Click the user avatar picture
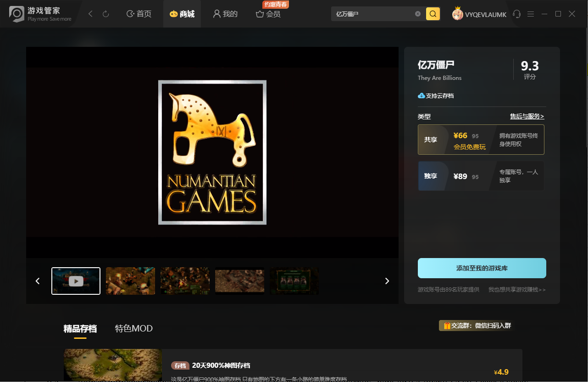Screen dimensions: 588x382 457,14
